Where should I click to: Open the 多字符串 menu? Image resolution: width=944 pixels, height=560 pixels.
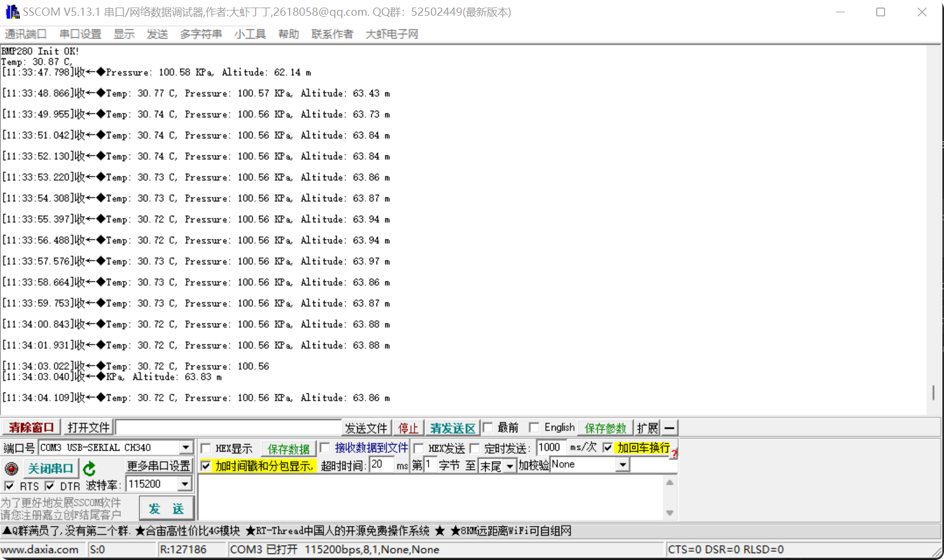(x=201, y=34)
